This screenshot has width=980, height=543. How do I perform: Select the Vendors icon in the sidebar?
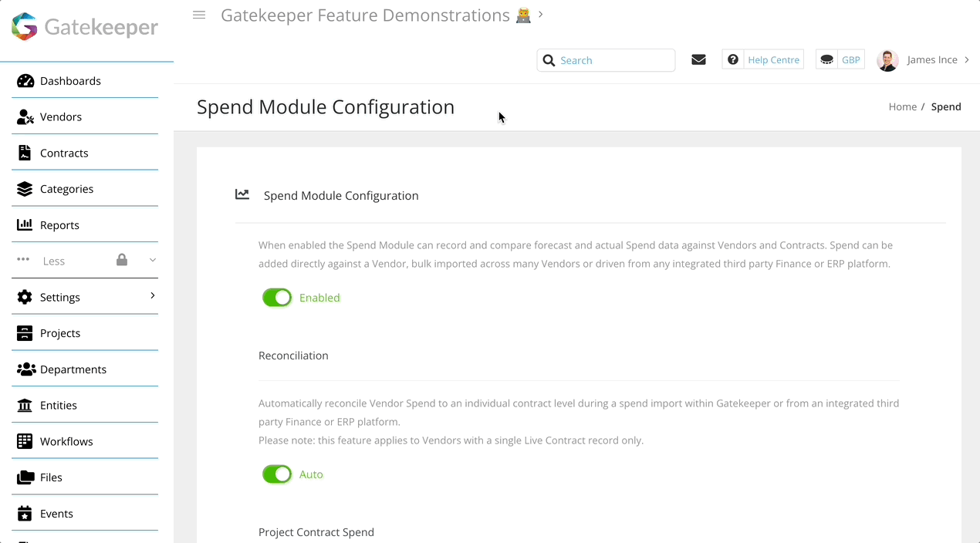[x=24, y=116]
